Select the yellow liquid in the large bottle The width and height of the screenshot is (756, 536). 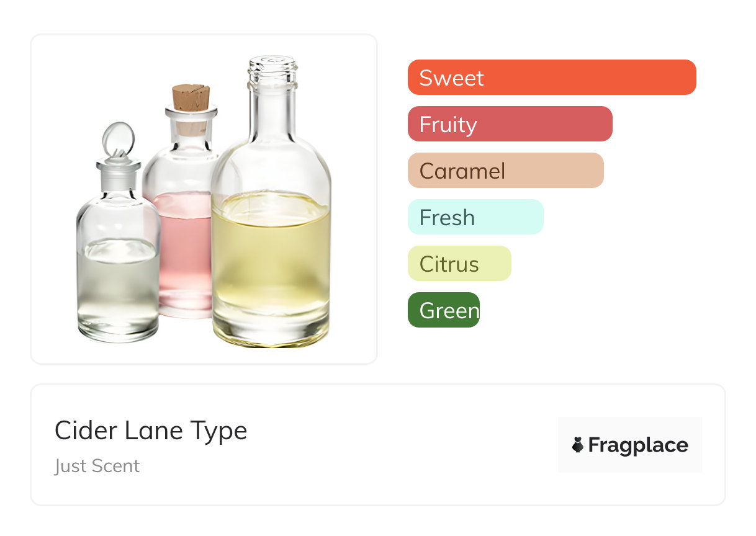[271, 261]
